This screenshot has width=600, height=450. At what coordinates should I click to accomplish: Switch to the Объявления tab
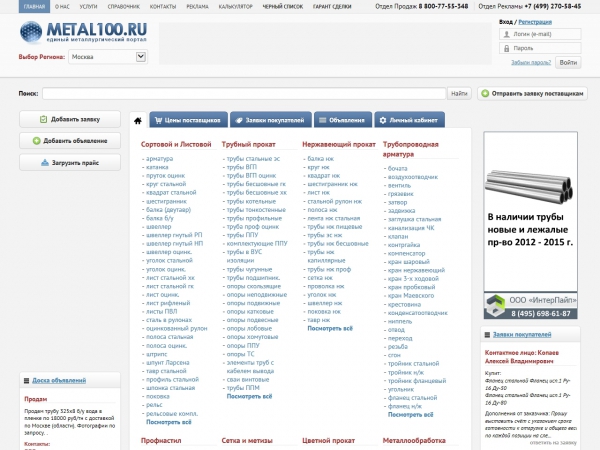click(342, 120)
